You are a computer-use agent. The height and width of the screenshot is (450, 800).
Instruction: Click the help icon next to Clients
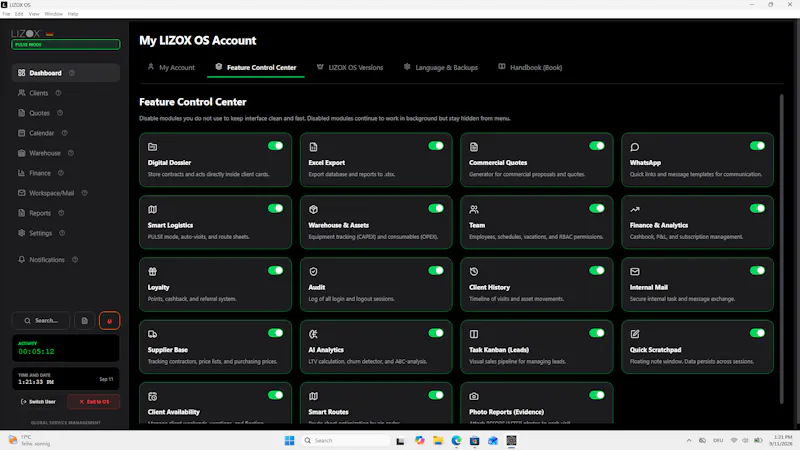coord(58,93)
